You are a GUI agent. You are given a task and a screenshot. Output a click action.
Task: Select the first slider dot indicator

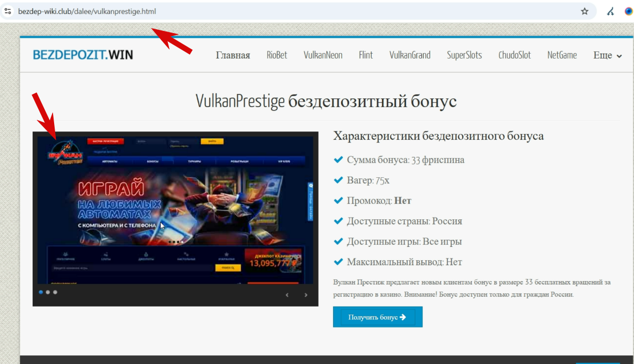pyautogui.click(x=41, y=292)
